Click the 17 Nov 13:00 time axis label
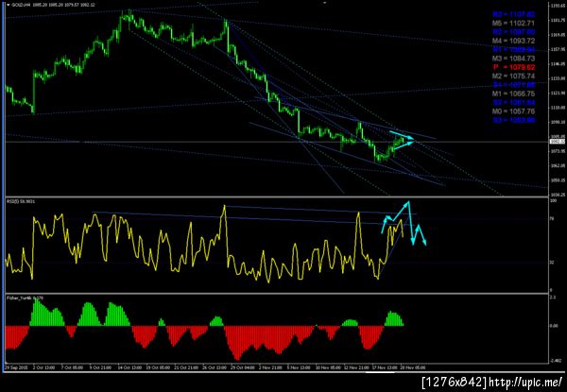The width and height of the screenshot is (567, 392). pyautogui.click(x=386, y=367)
